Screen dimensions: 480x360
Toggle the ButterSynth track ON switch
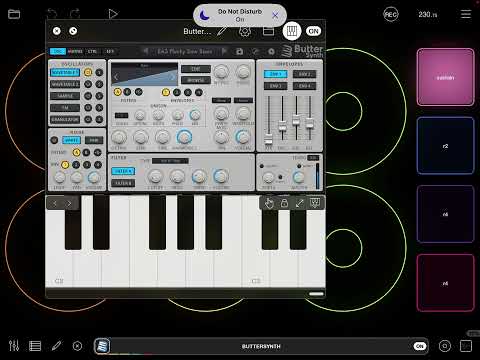(x=420, y=346)
